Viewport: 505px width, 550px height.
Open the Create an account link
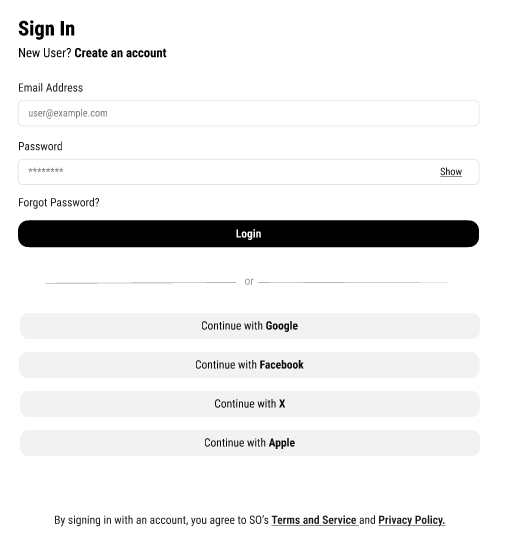point(120,53)
